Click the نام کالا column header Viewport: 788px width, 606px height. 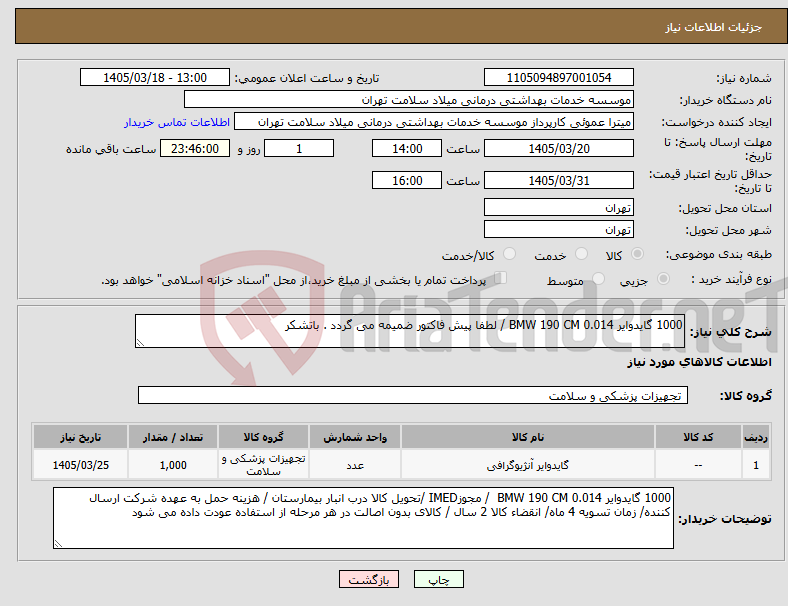[528, 437]
